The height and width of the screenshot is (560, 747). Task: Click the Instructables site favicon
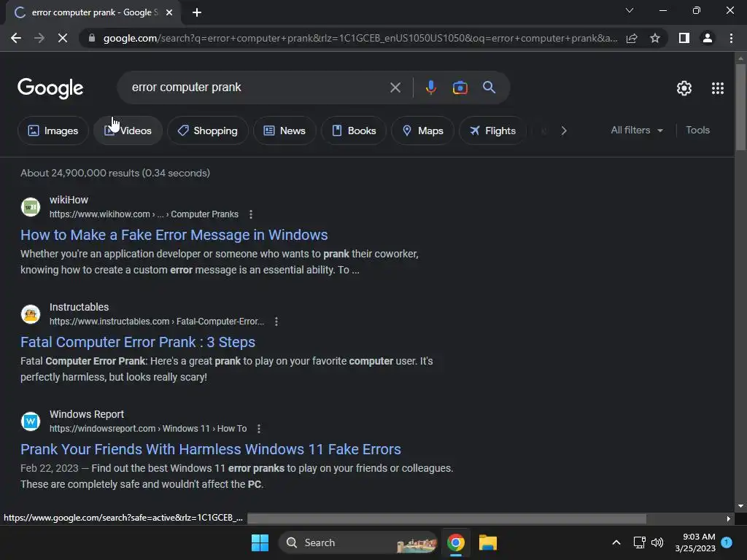click(x=31, y=314)
